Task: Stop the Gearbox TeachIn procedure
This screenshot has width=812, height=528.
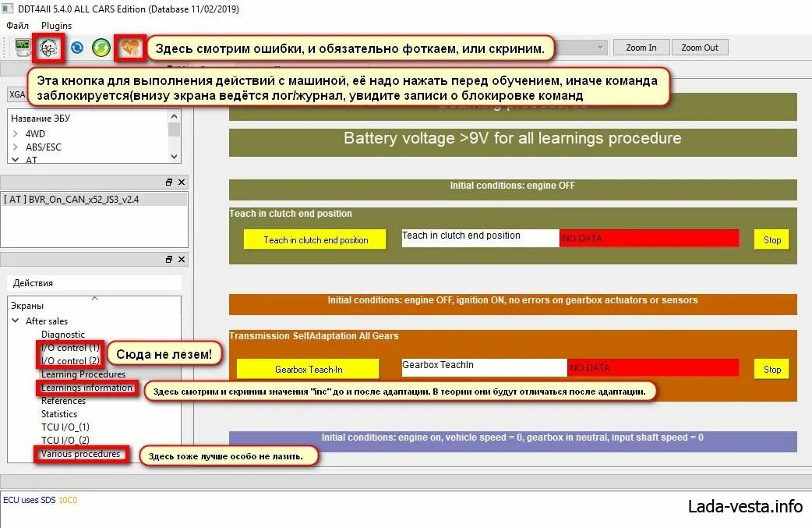Action: pyautogui.click(x=771, y=370)
